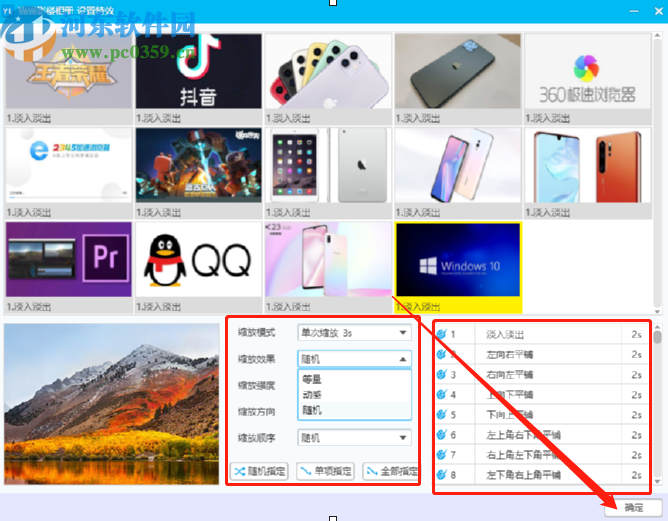Choose 随机 in the open zoom effect list
This screenshot has height=521, width=668.
(354, 410)
